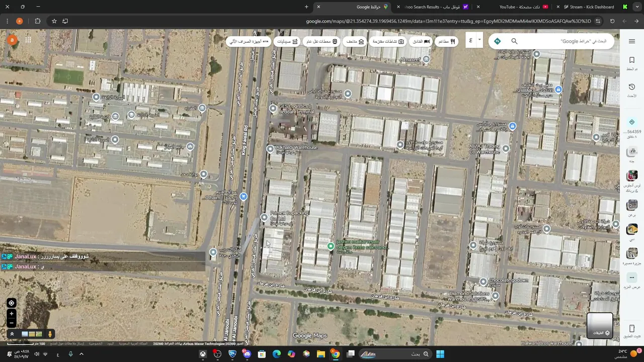The image size is (644, 362).
Task: Open the input language dropdown arrow
Action: [479, 40]
